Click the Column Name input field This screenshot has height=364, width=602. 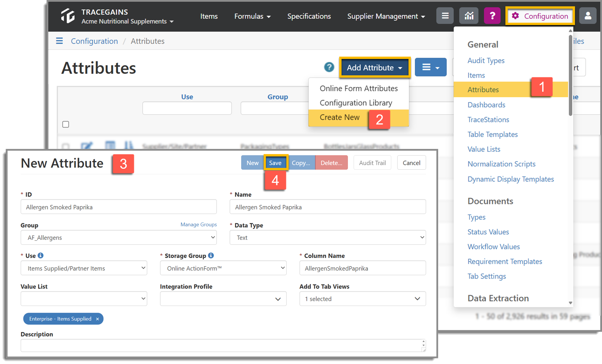coord(362,268)
